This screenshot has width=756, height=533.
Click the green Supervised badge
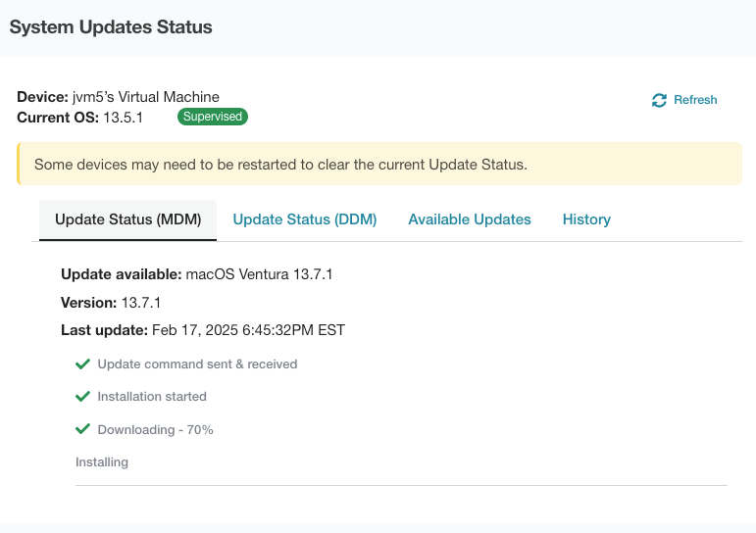coord(213,117)
